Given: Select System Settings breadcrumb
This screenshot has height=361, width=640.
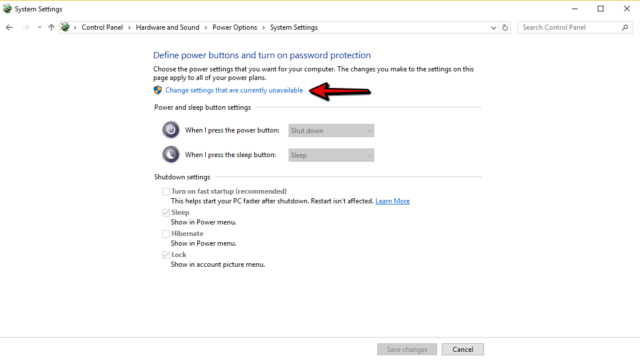Looking at the screenshot, I should coord(294,27).
